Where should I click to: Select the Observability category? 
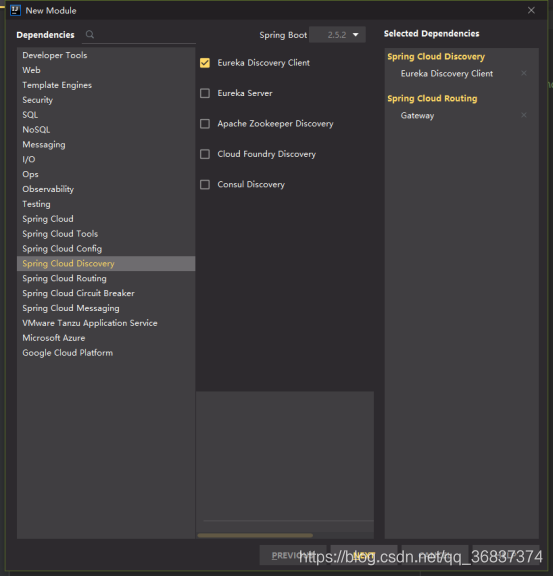pos(106,189)
